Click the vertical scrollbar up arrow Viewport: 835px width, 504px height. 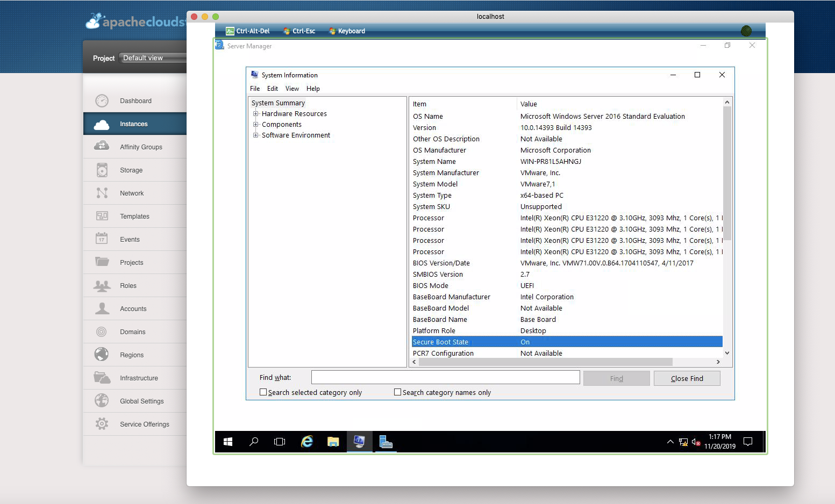pyautogui.click(x=727, y=102)
